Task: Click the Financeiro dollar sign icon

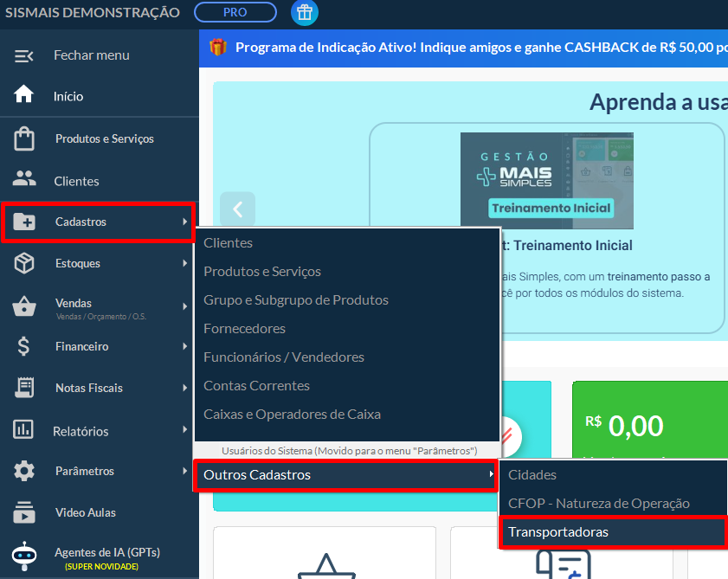Action: pos(24,346)
